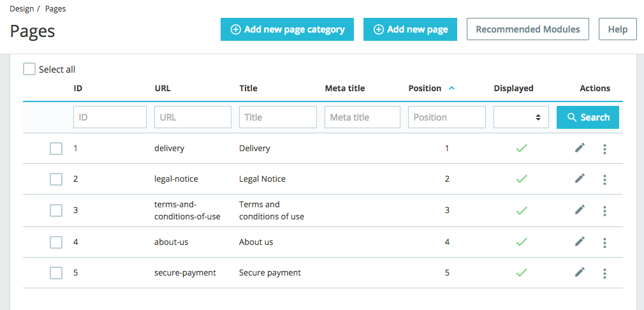Screen dimensions: 644x310
Task: Edit the Legal Notice page via pencil icon
Action: coord(580,179)
